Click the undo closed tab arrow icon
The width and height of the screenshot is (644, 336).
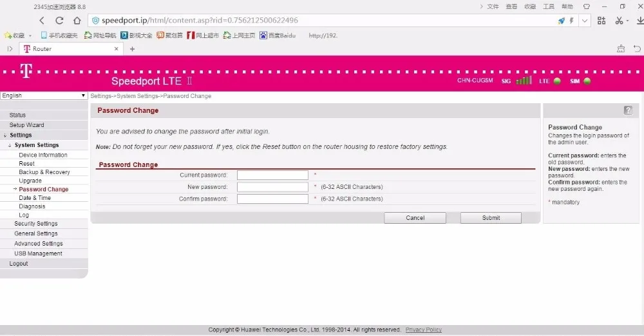pyautogui.click(x=637, y=49)
